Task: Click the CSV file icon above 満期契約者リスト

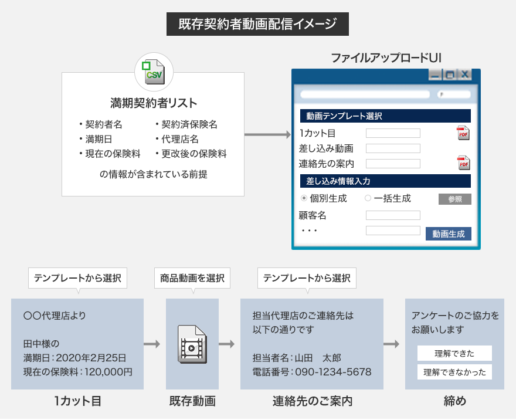Action: click(x=154, y=70)
